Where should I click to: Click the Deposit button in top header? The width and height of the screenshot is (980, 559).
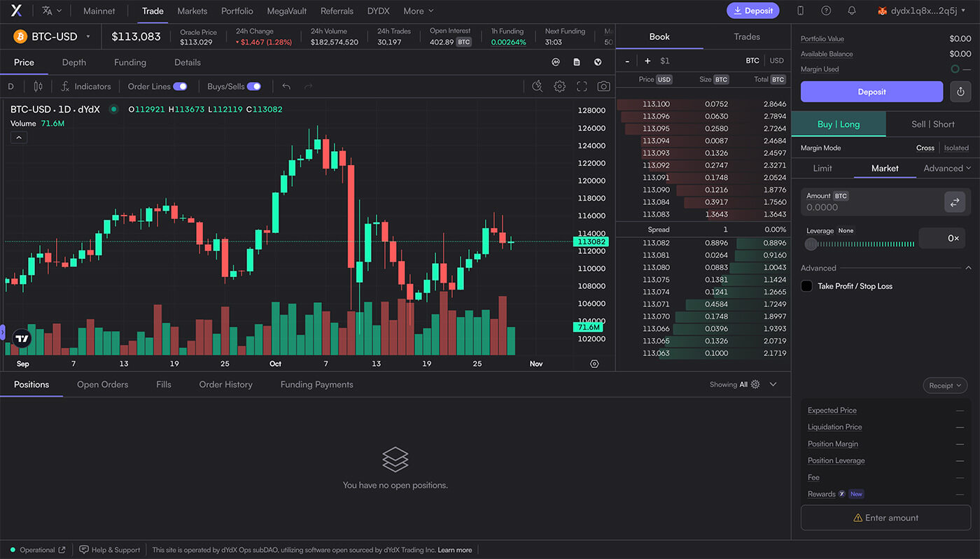tap(752, 10)
